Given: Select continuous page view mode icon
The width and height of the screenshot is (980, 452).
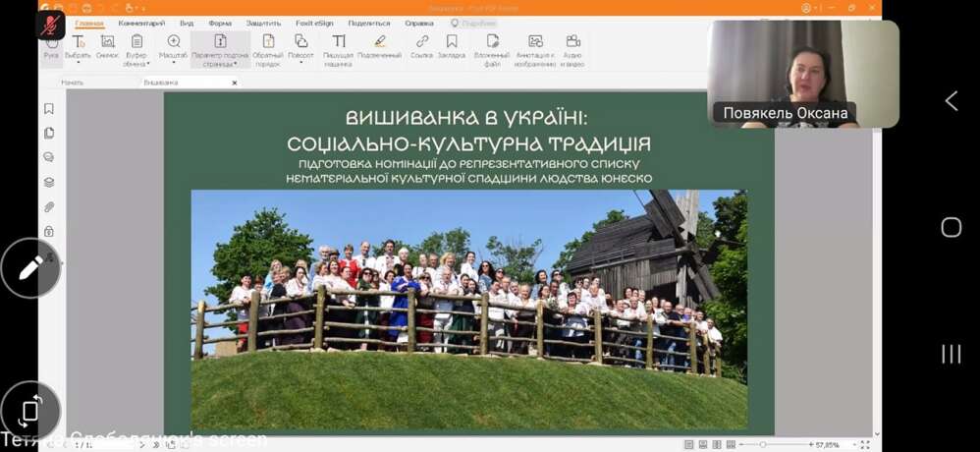Looking at the screenshot, I should coord(702,444).
